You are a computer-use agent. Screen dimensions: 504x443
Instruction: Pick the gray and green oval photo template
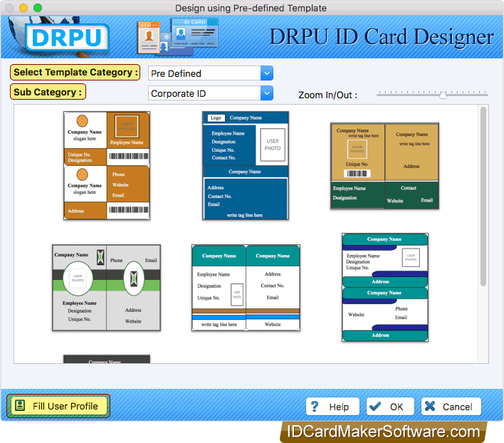(106, 288)
